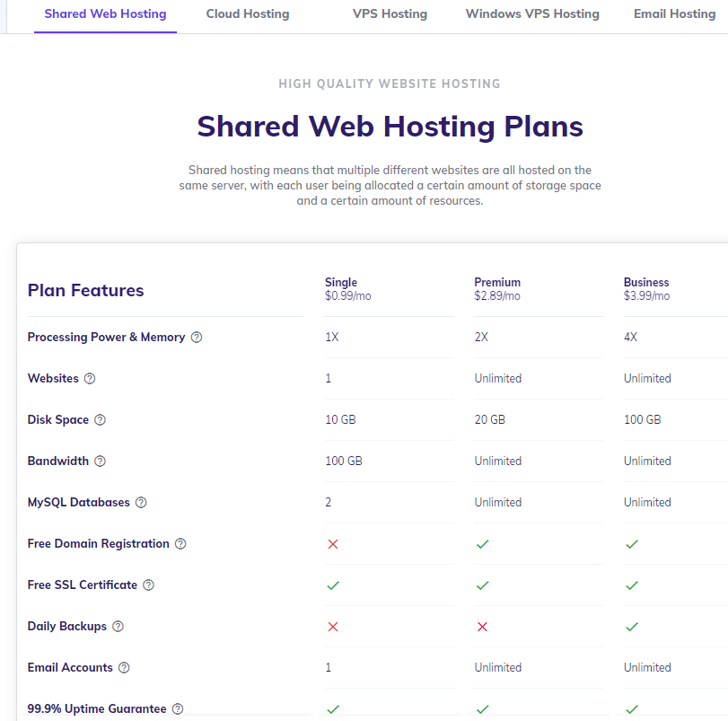The width and height of the screenshot is (728, 721).
Task: Click Premium plan Unlimited MySQL Databases value
Action: pyautogui.click(x=497, y=502)
